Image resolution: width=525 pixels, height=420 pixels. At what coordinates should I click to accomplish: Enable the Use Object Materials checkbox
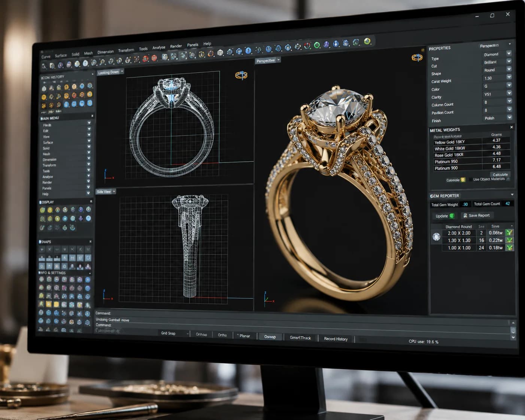(470, 180)
